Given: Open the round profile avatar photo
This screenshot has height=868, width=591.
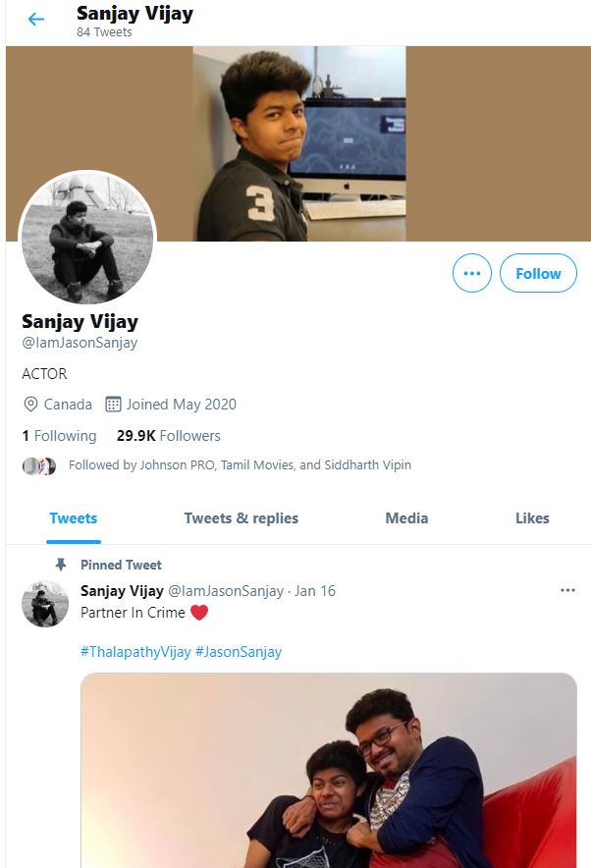Looking at the screenshot, I should 87,239.
